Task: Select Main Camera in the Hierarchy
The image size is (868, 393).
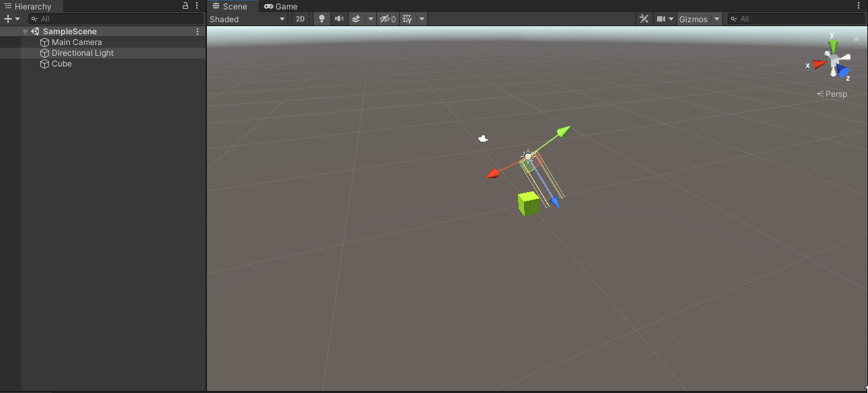Action: [77, 42]
